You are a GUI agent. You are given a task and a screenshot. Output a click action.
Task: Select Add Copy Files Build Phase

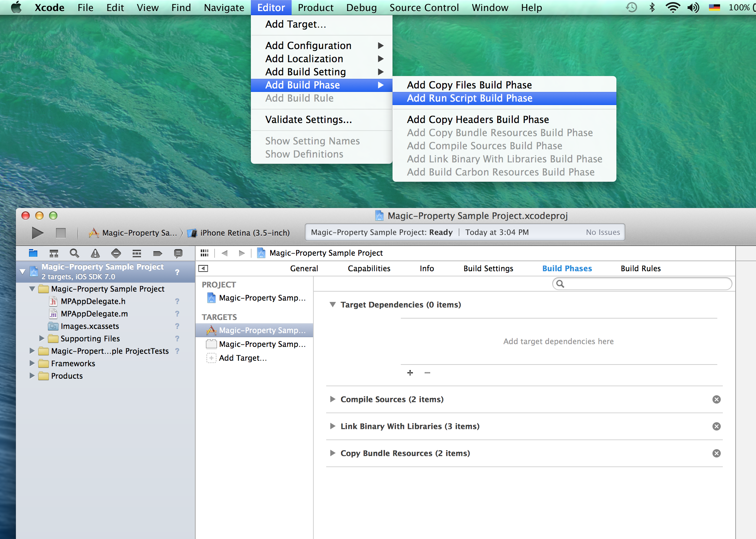pyautogui.click(x=504, y=85)
